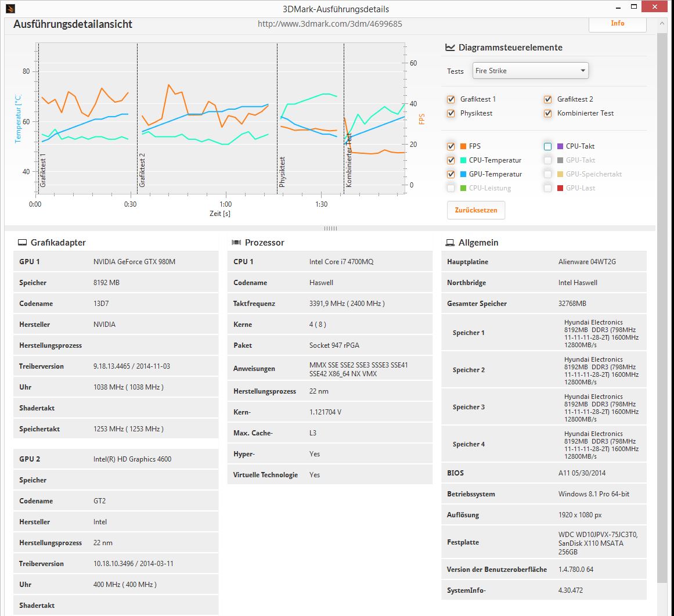
Task: Click the 3391,9 MHz Taktfrequenz value
Action: pos(347,304)
